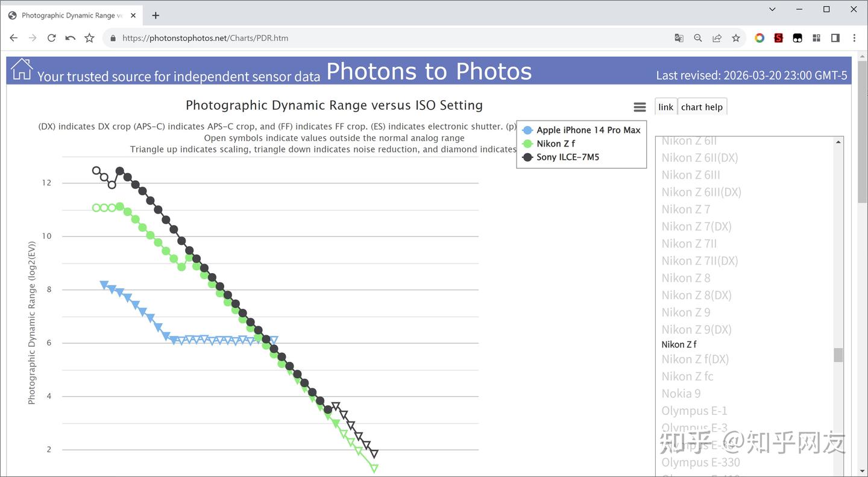The image size is (868, 477).
Task: Select Nikon Z f(DX) in camera list
Action: click(x=695, y=359)
